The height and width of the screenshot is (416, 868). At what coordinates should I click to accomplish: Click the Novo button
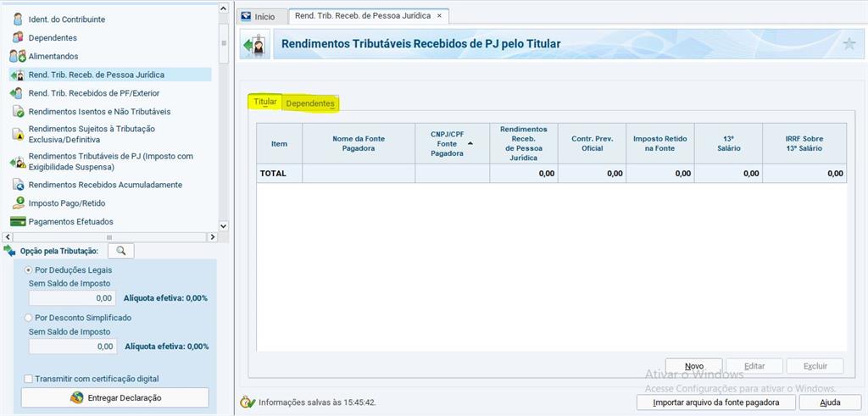point(694,366)
